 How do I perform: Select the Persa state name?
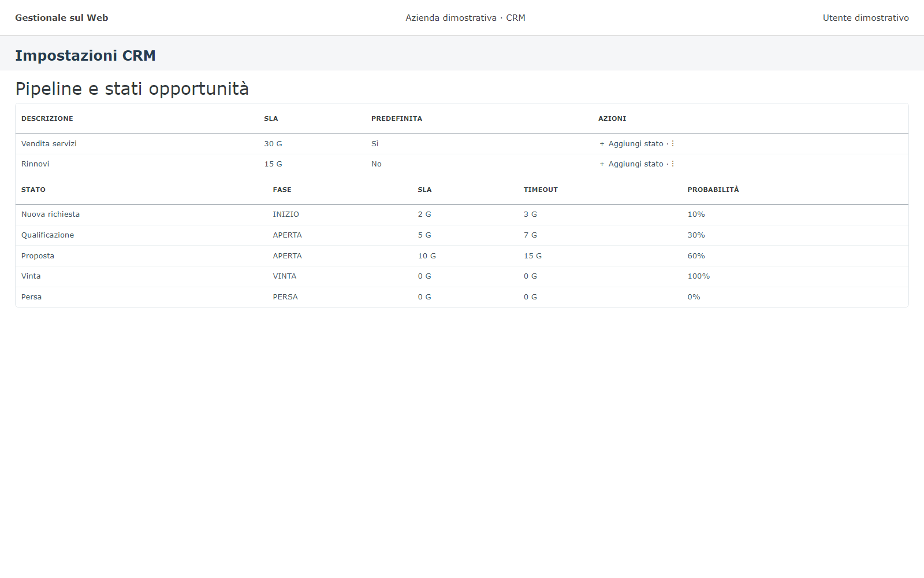[x=32, y=297]
